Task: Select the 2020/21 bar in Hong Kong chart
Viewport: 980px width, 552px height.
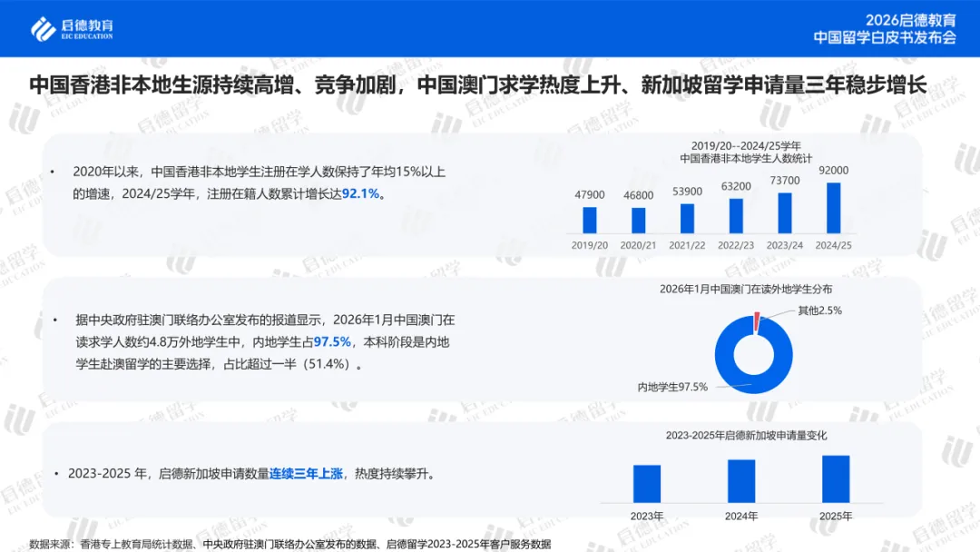Action: point(638,221)
